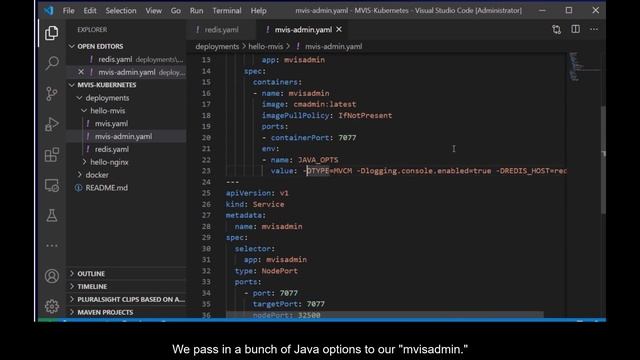Image resolution: width=640 pixels, height=360 pixels.
Task: Open the Manage gear icon
Action: [51, 306]
